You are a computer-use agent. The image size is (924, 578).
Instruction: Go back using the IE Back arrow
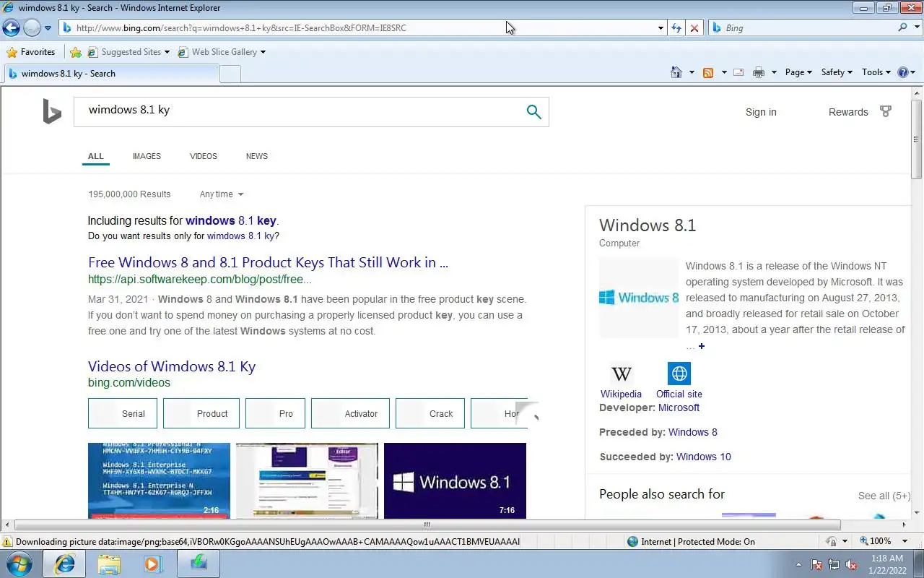coord(11,28)
